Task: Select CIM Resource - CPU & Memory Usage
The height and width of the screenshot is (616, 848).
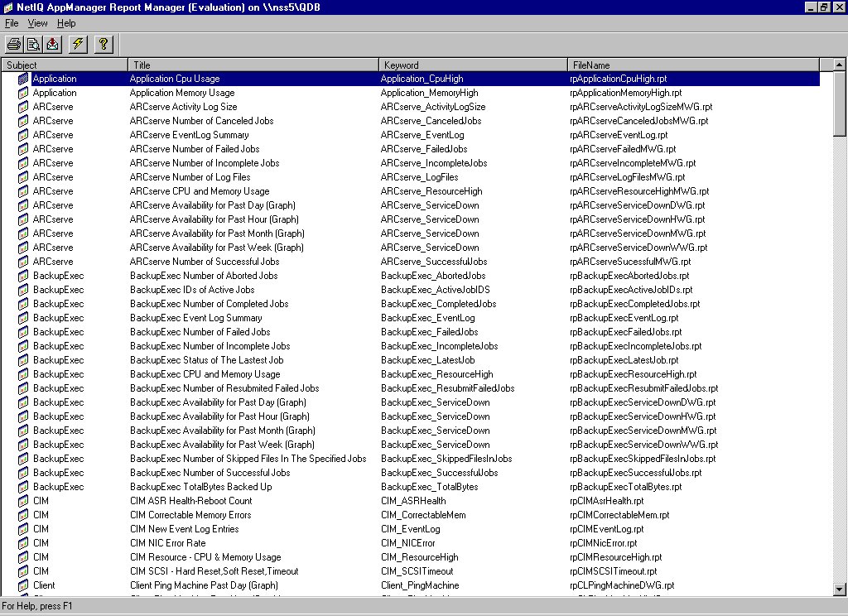Action: (x=205, y=557)
